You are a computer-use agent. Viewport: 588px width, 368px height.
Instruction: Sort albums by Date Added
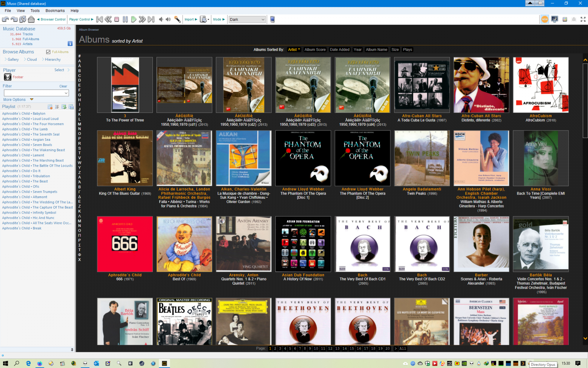pyautogui.click(x=340, y=50)
